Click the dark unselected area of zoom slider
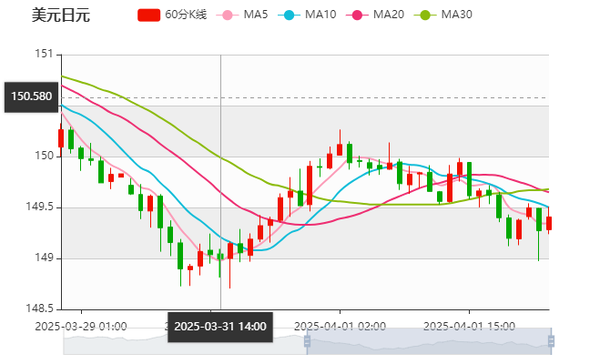Viewport: 610px width, 364px height. pyautogui.click(x=182, y=342)
